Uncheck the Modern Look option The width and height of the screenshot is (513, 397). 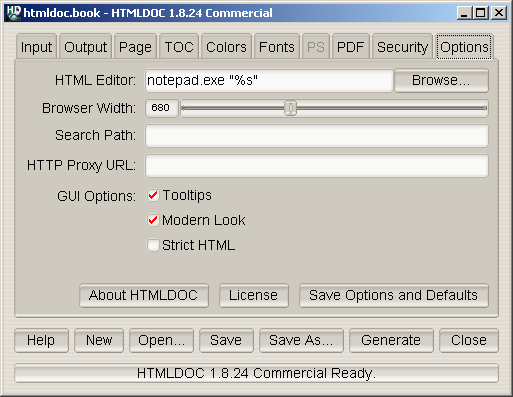tap(153, 220)
